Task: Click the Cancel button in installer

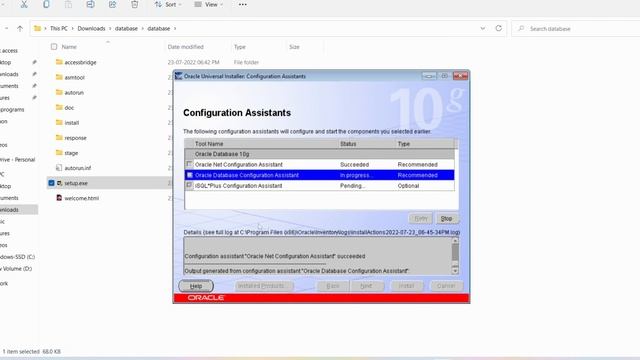Action: click(447, 286)
